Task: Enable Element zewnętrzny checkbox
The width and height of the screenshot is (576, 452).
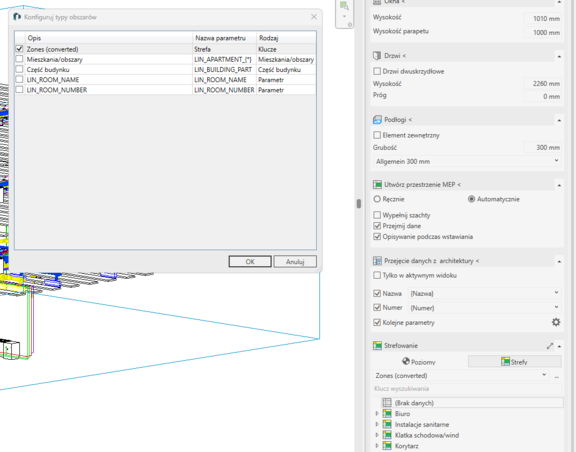Action: click(x=377, y=135)
